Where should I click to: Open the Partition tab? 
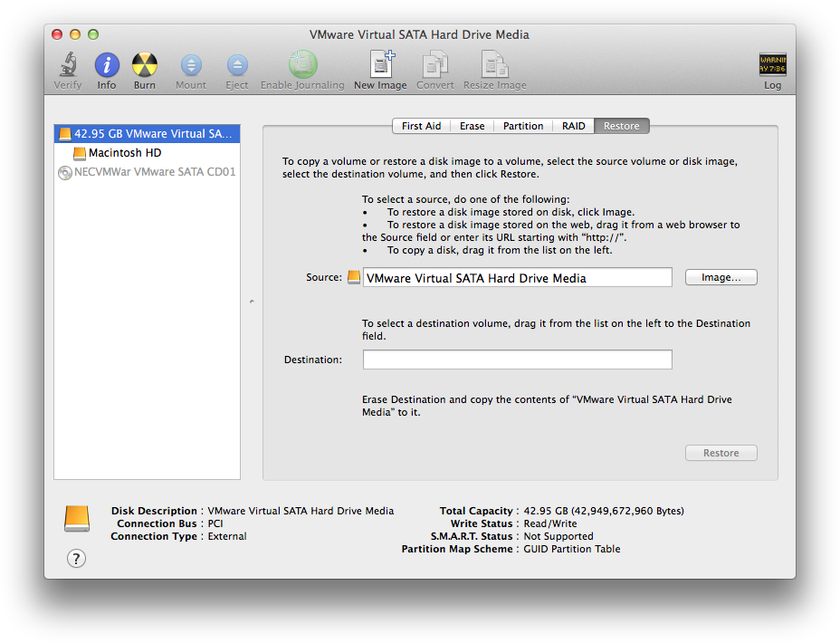tap(523, 126)
